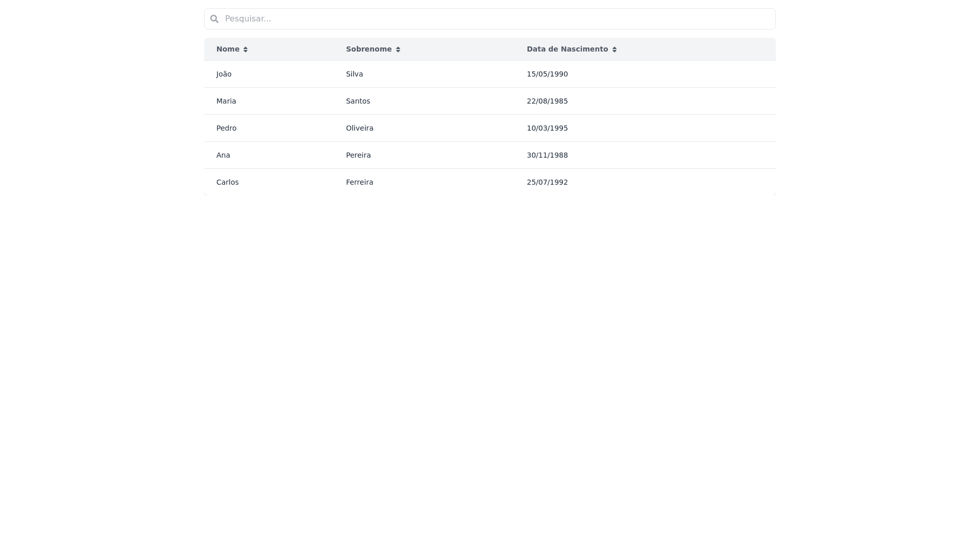Click the Oliveira surname cell

coord(359,128)
